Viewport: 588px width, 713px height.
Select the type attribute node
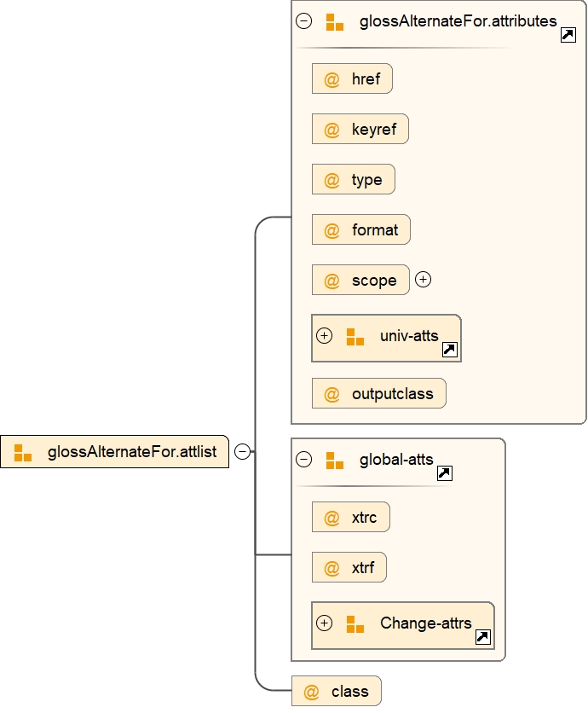pyautogui.click(x=354, y=180)
